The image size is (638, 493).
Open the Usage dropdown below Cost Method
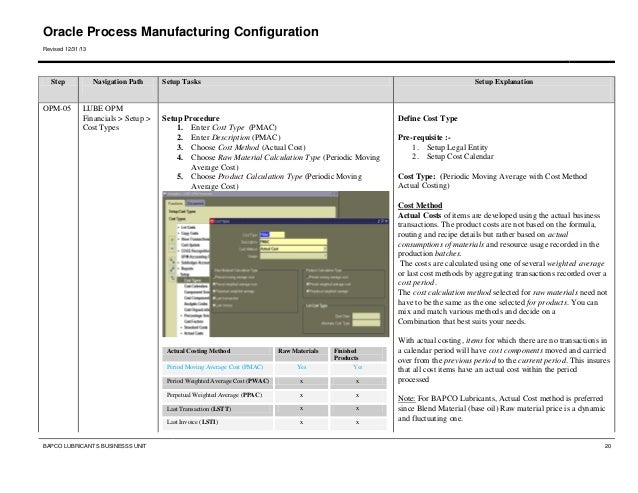325,256
